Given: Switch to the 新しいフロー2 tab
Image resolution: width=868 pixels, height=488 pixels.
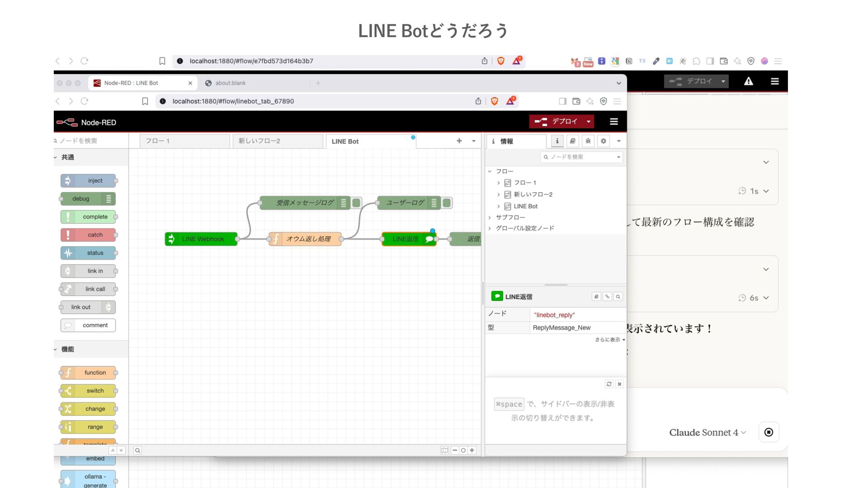Looking at the screenshot, I should [x=278, y=141].
